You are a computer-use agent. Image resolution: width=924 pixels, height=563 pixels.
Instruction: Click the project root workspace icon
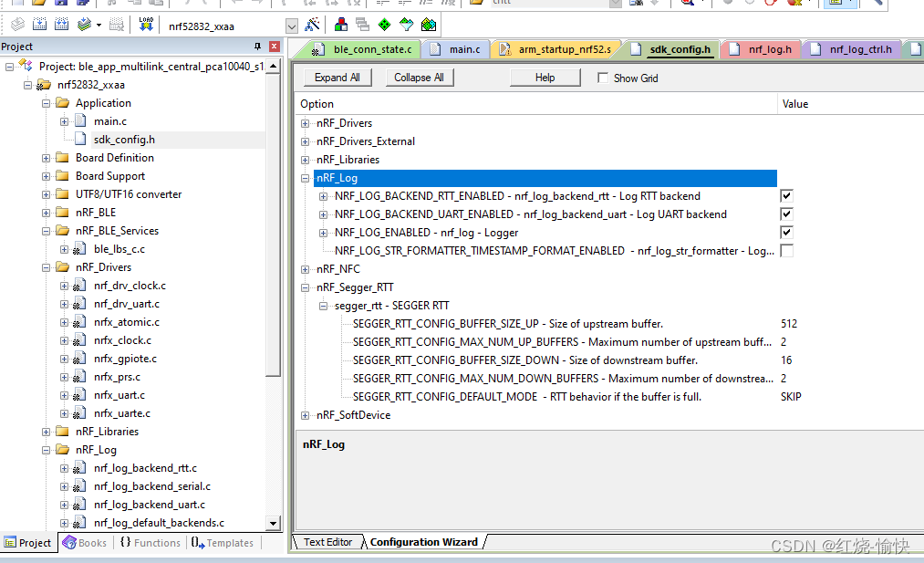pyautogui.click(x=26, y=66)
